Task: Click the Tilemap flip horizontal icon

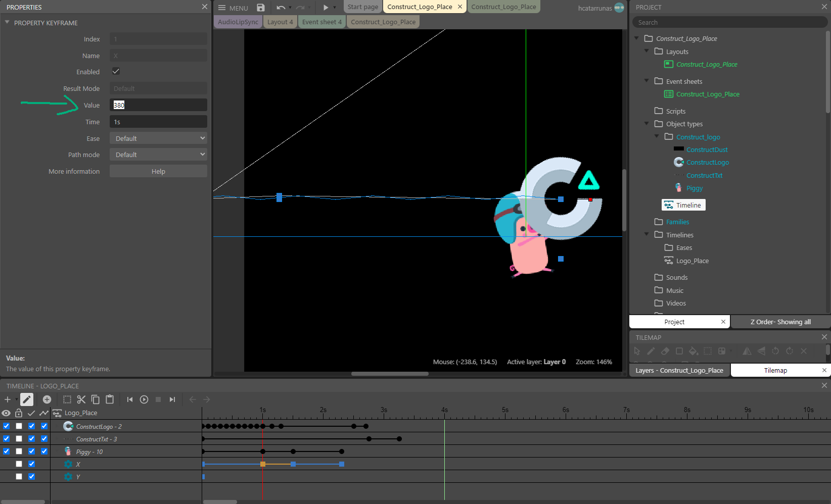Action: point(747,351)
